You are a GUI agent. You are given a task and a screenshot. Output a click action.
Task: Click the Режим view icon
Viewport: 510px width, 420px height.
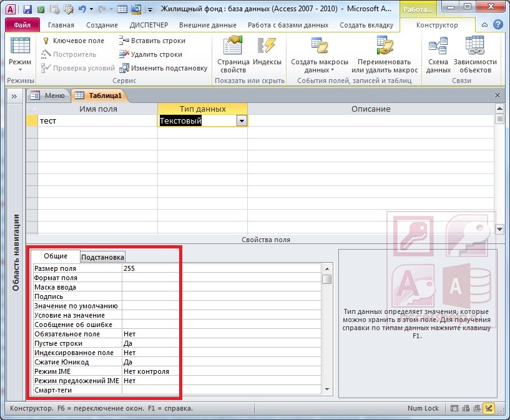point(20,45)
